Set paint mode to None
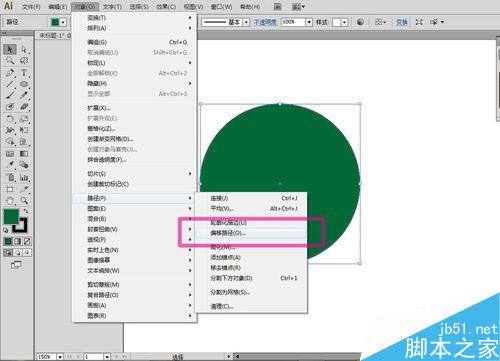Screen dimensions: 500x361 pos(27,241)
